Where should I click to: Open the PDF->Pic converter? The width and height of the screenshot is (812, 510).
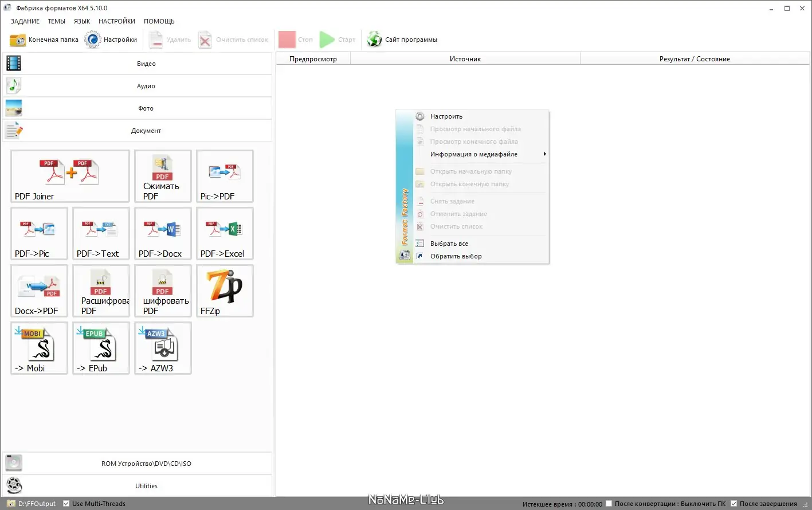tap(39, 233)
